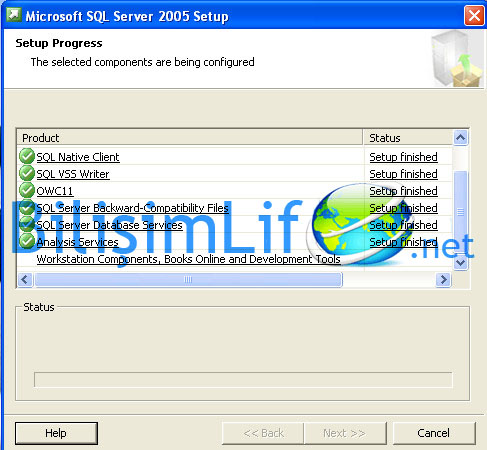487x450 pixels.
Task: Click the green check icon beside Analysis Services
Action: [27, 241]
